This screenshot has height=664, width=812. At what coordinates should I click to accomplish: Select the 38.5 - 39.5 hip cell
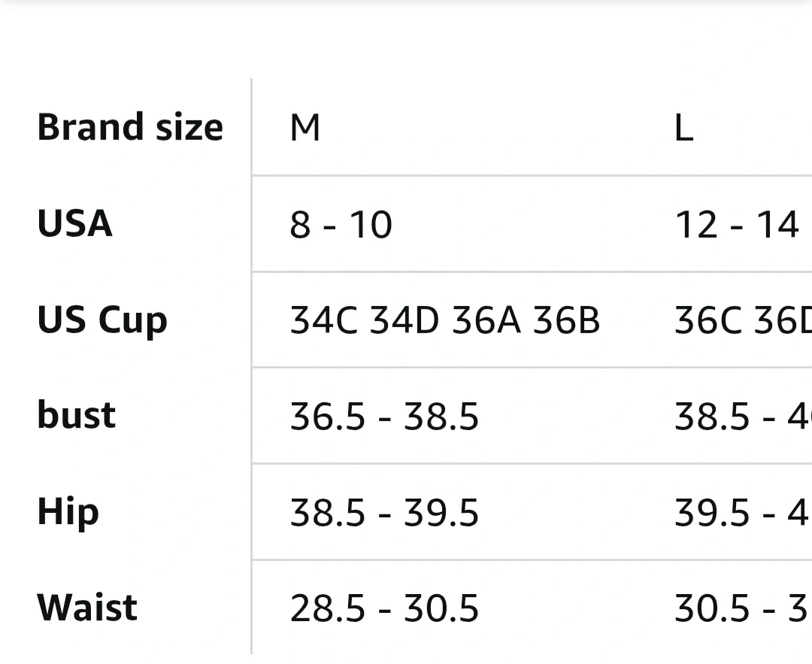384,513
